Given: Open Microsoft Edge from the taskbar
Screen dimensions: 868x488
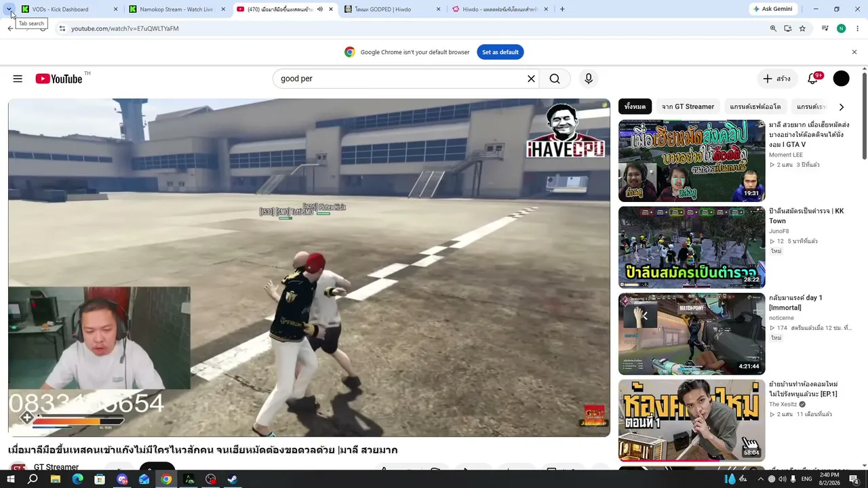Looking at the screenshot, I should point(77,479).
